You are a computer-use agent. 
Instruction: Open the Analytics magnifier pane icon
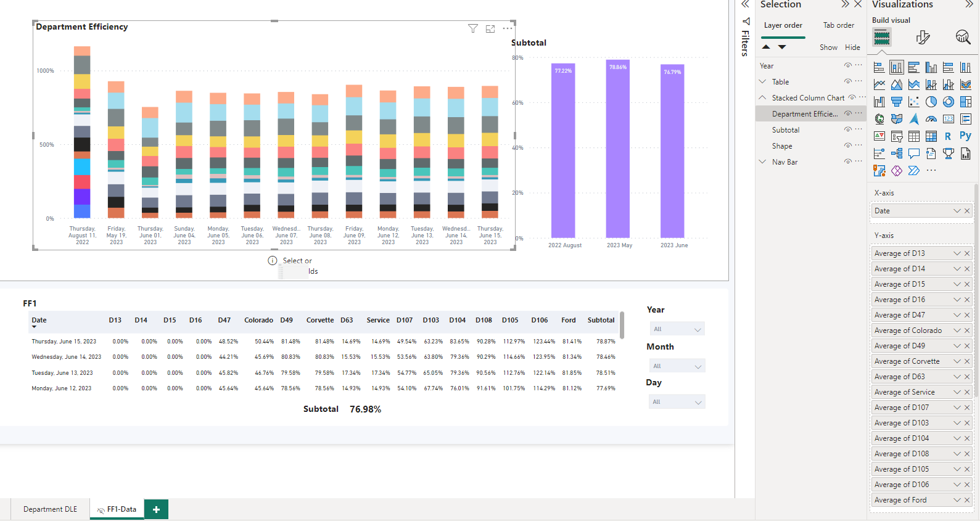pyautogui.click(x=963, y=38)
